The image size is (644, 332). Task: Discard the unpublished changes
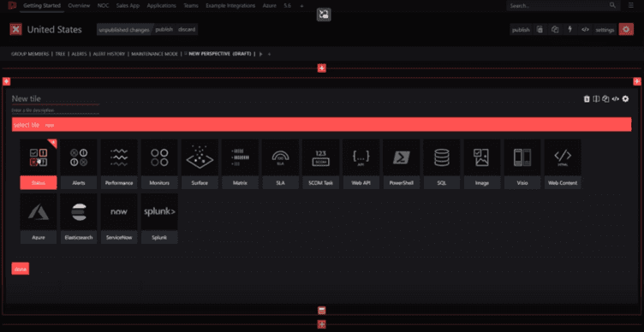point(187,30)
